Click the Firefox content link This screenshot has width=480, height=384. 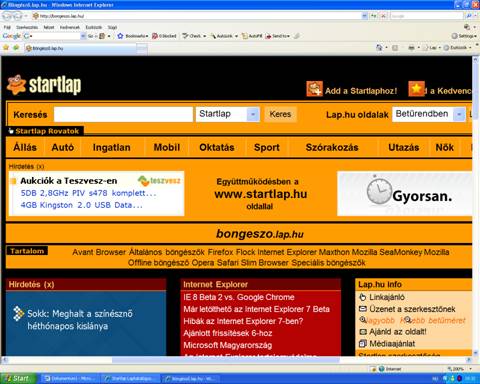pyautogui.click(x=220, y=252)
